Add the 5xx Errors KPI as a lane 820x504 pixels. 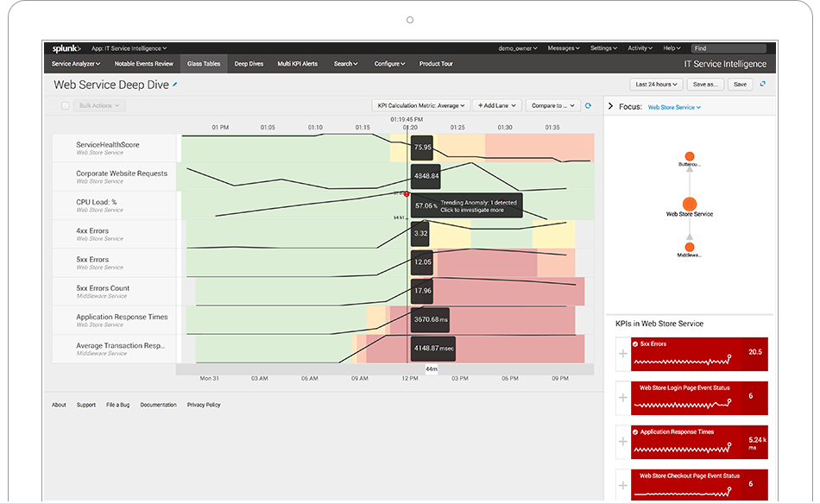click(x=623, y=354)
